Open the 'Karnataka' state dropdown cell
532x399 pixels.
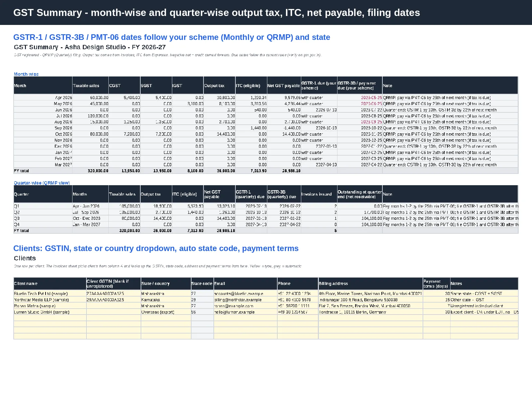pos(166,300)
